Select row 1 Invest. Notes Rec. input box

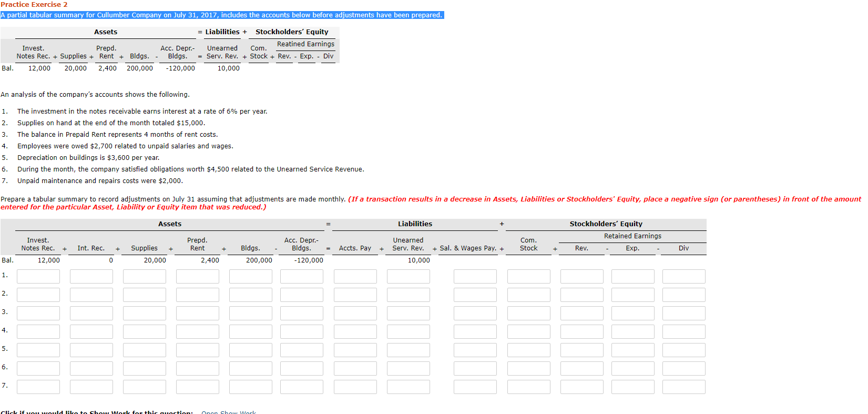pos(38,277)
